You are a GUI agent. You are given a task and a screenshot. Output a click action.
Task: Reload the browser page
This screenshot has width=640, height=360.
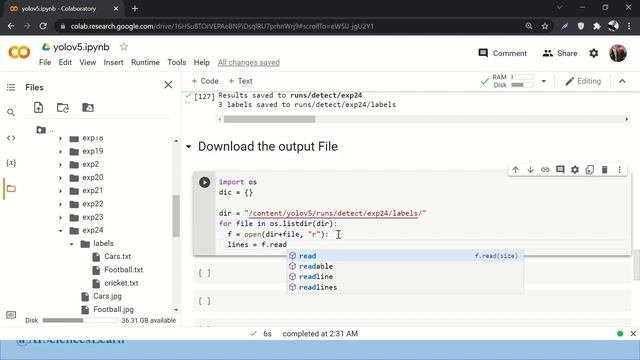tap(43, 26)
